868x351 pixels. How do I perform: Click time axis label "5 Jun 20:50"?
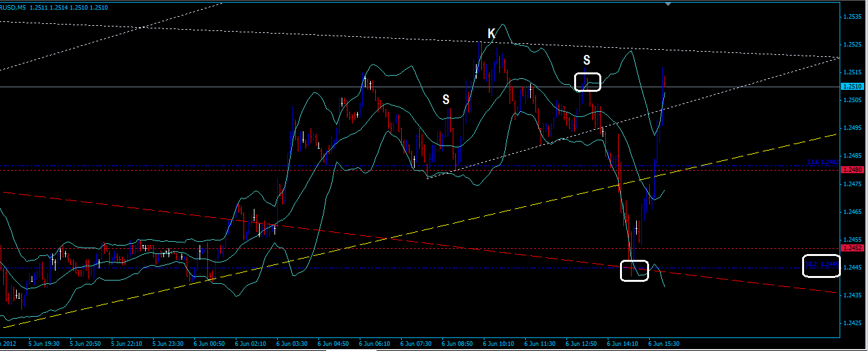click(x=86, y=345)
